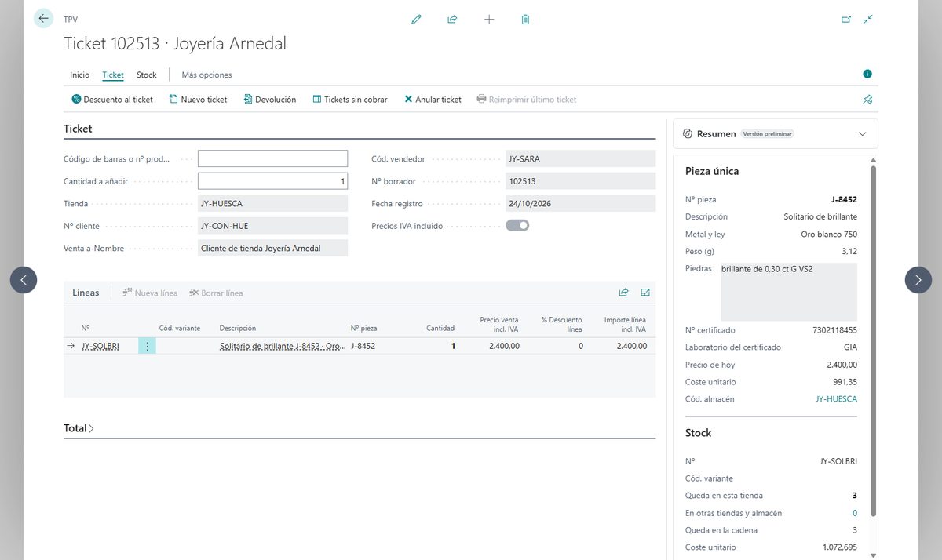Apply Descuento al ticket

[x=112, y=100]
